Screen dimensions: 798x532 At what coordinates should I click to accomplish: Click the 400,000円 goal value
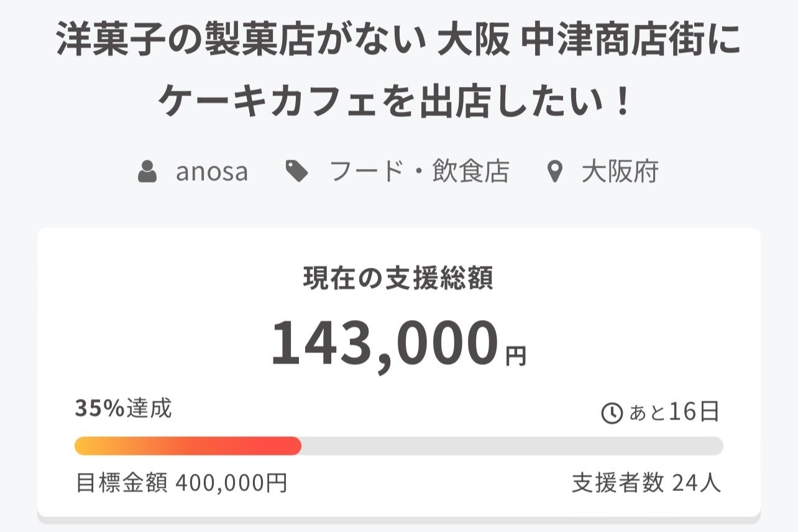coord(231,483)
